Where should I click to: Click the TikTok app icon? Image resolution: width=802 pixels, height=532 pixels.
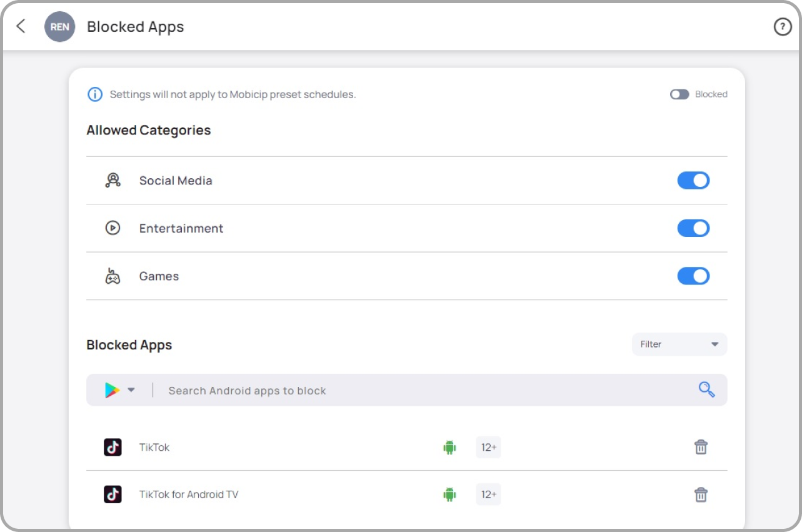[x=113, y=447]
